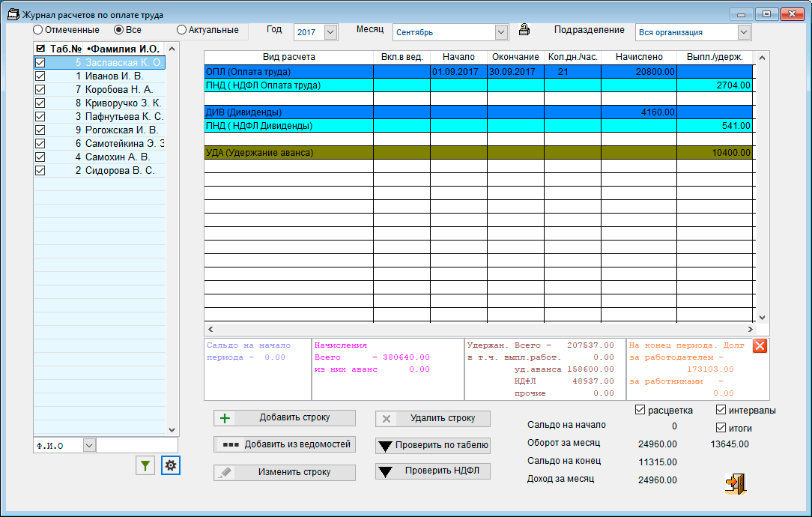Toggle the checkbox for Сидорова В. С.
812x517 pixels.
(x=40, y=170)
